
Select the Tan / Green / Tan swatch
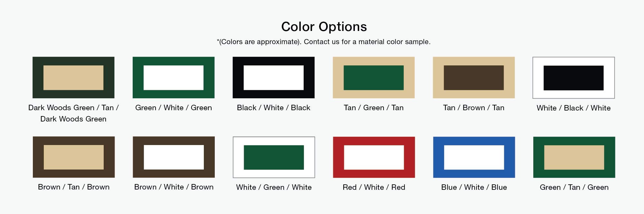(374, 78)
